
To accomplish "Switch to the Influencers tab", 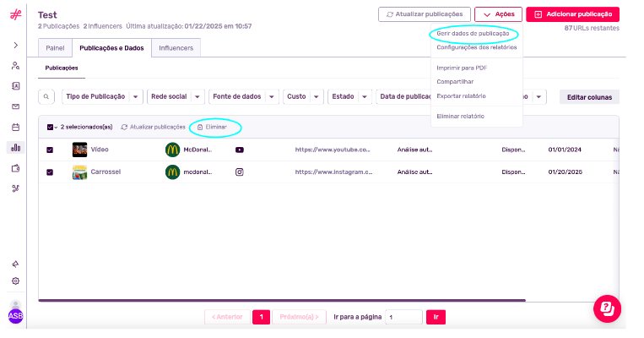I will pos(176,48).
